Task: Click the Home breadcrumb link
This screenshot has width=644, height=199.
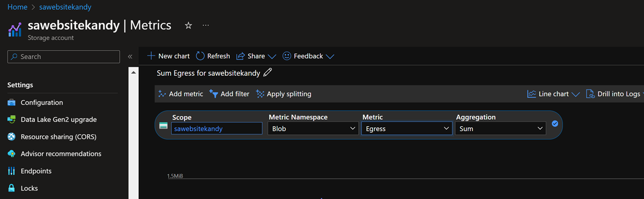Action: (18, 7)
